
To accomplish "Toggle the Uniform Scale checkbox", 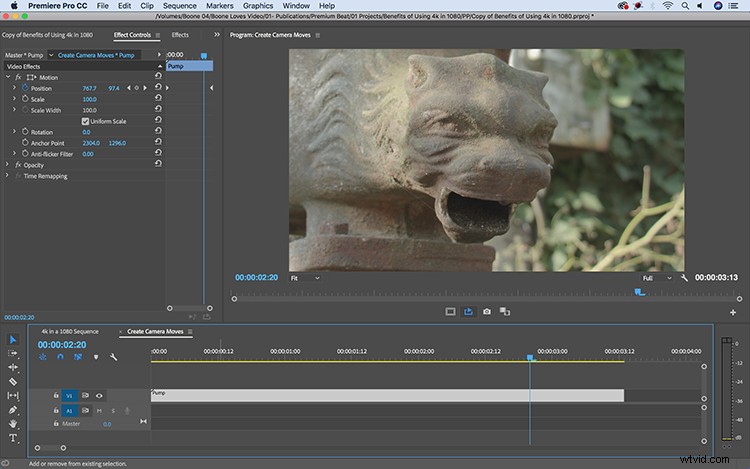I will point(85,121).
